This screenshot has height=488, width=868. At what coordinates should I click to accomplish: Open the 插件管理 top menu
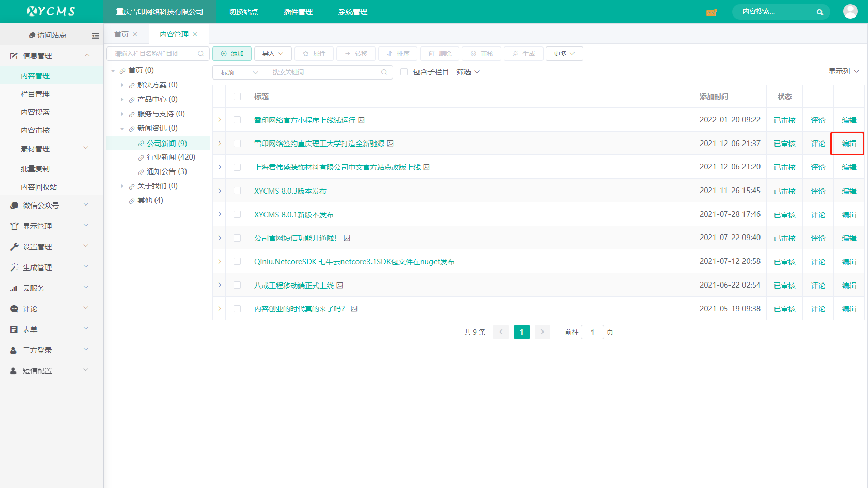(x=298, y=12)
